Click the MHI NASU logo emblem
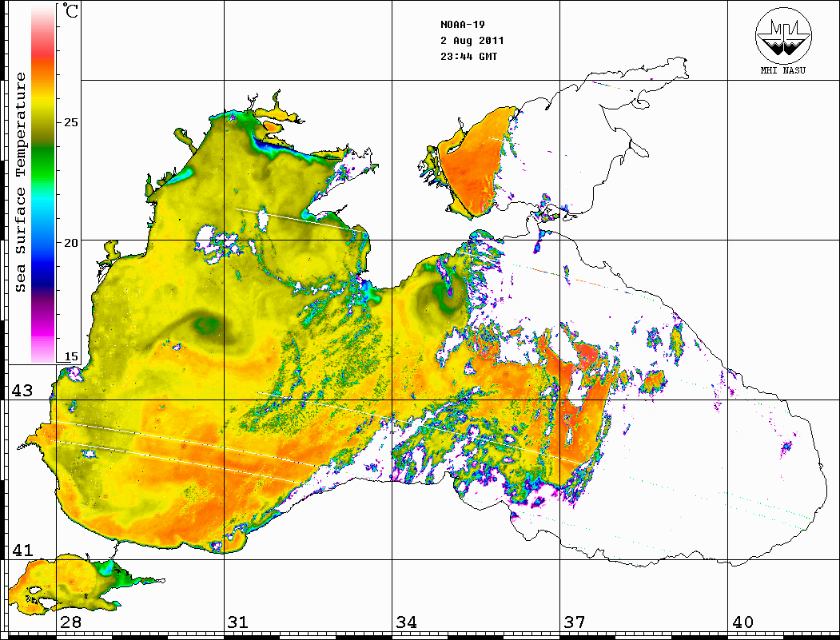This screenshot has height=640, width=840. point(783,35)
